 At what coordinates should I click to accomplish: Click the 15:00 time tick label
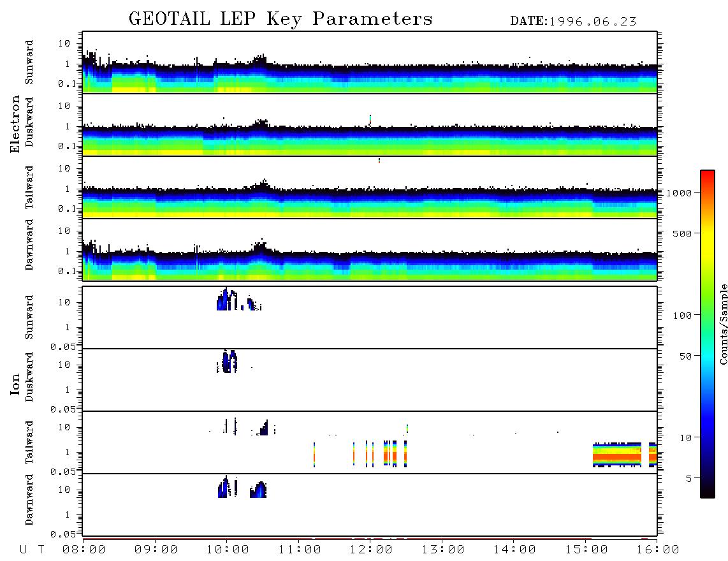tap(586, 550)
